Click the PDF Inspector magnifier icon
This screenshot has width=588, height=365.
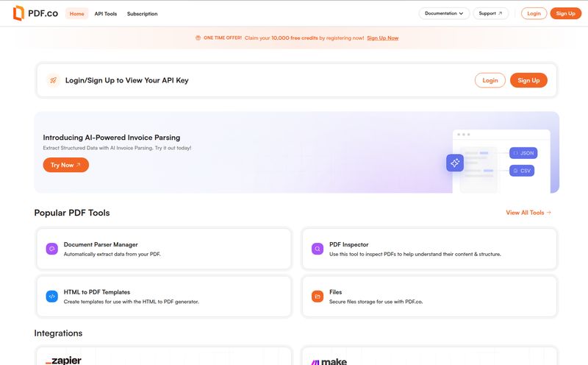pyautogui.click(x=318, y=249)
